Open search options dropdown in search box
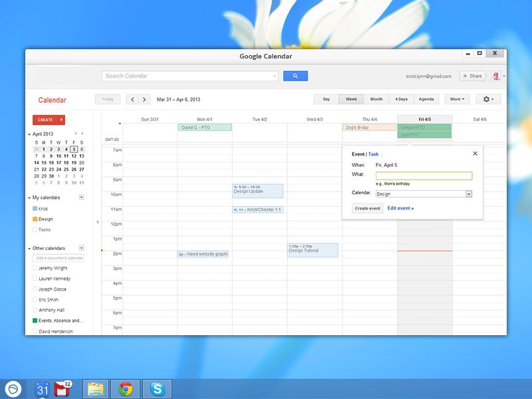The image size is (532, 399). coord(275,76)
